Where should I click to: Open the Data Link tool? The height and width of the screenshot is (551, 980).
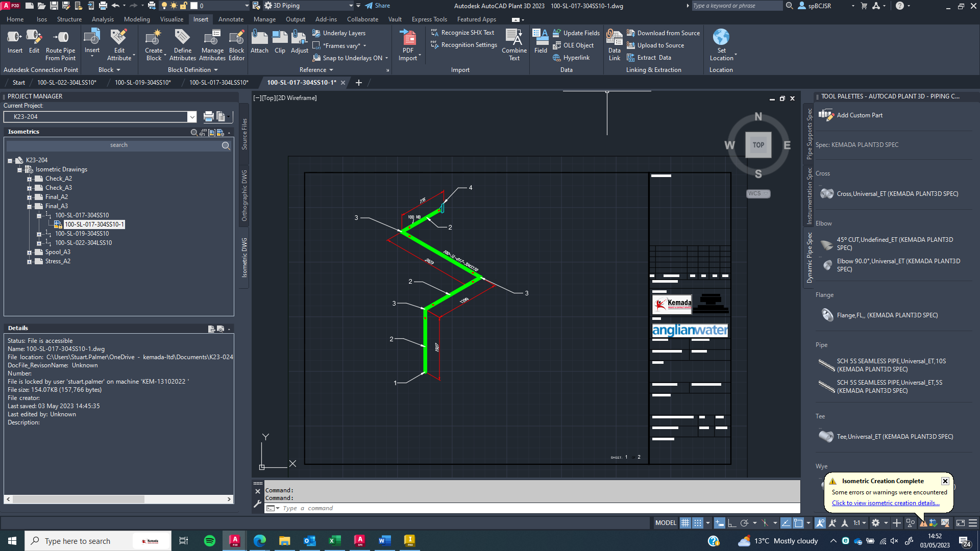click(614, 44)
